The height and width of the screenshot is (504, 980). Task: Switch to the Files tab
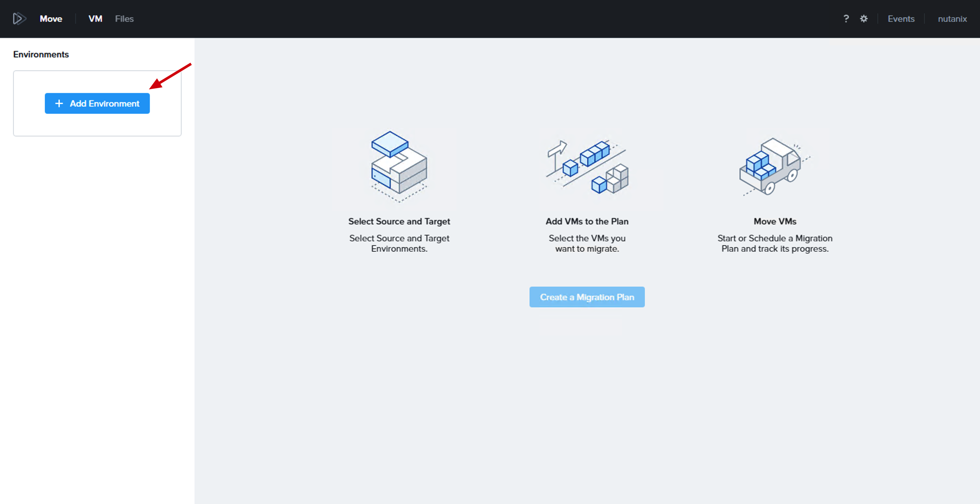coord(124,19)
